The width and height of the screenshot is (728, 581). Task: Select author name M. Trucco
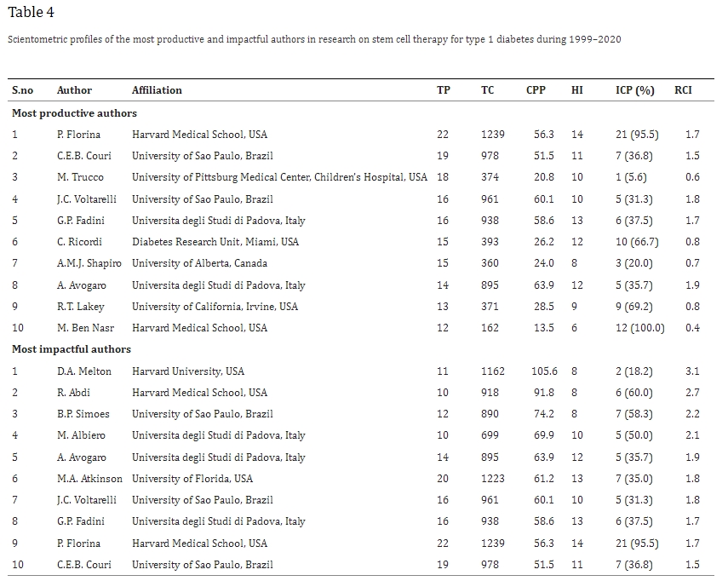[80, 177]
